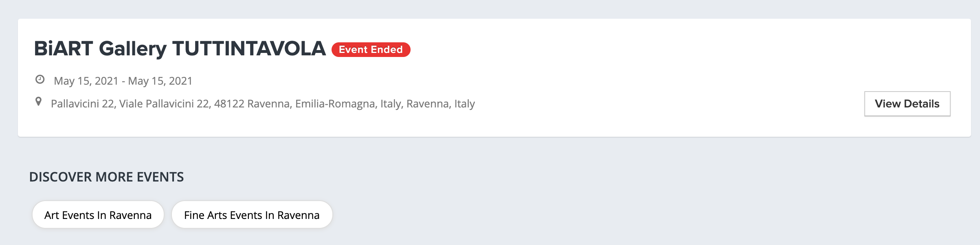Click the second May 15, 2021 end date
The height and width of the screenshot is (245, 980).
click(160, 81)
